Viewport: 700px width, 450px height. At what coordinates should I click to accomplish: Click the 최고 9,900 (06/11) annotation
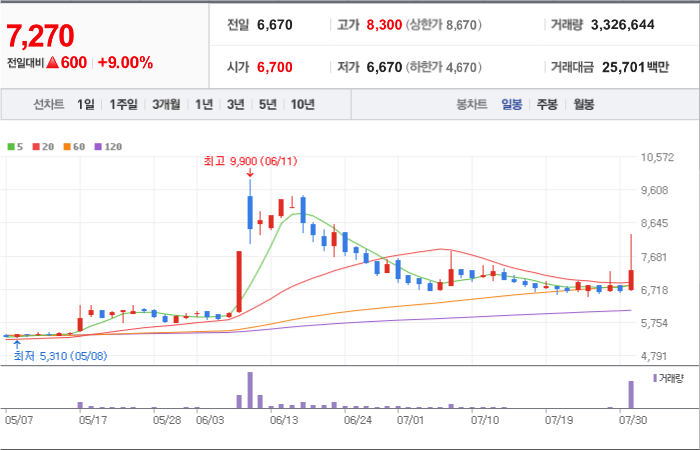pyautogui.click(x=250, y=161)
